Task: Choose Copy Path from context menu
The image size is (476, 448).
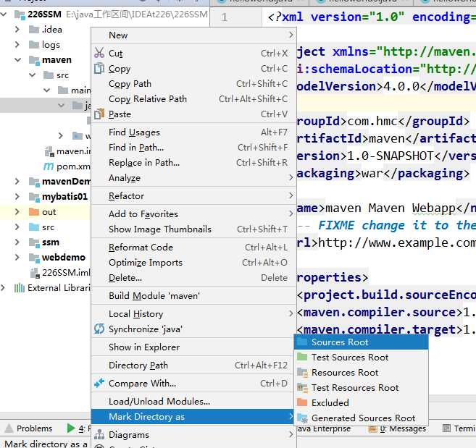Action: [x=193, y=84]
